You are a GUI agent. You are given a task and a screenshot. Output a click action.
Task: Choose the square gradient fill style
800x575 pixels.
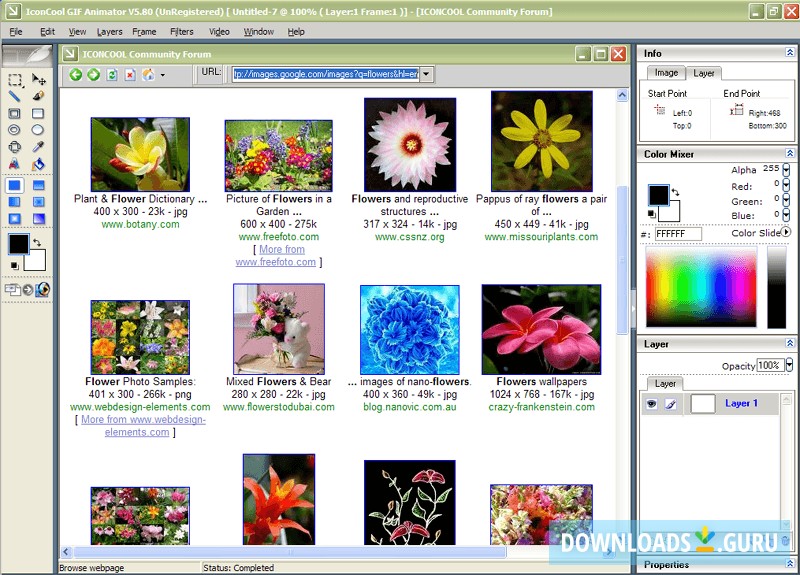[x=15, y=219]
